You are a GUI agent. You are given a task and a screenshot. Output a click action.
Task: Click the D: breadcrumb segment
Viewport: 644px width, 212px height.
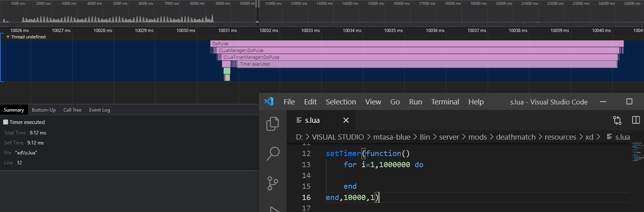pyautogui.click(x=299, y=137)
